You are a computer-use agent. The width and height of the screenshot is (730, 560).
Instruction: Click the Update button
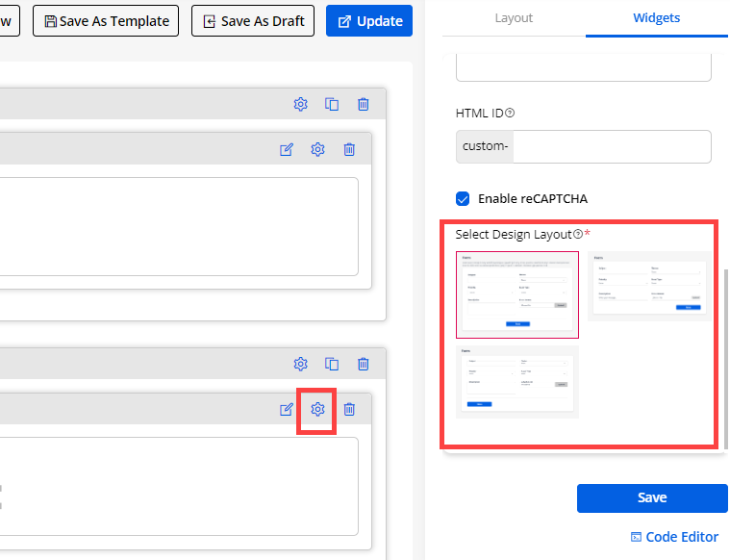tap(369, 21)
